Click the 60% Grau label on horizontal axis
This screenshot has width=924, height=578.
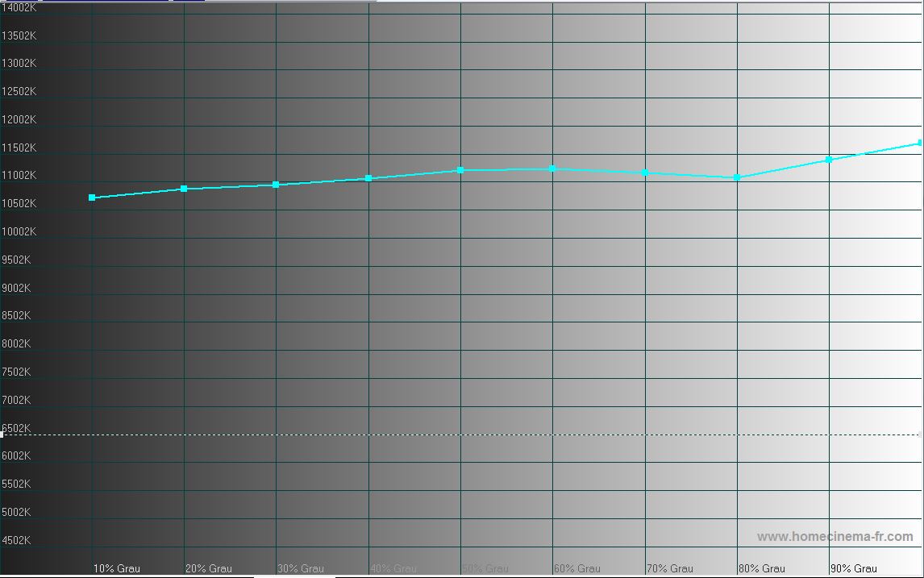click(577, 568)
